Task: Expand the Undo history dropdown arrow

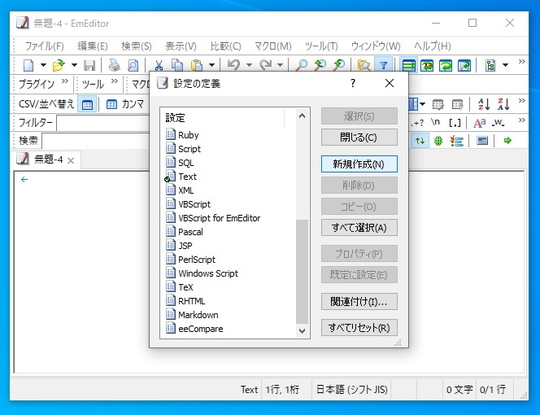Action: (x=249, y=65)
